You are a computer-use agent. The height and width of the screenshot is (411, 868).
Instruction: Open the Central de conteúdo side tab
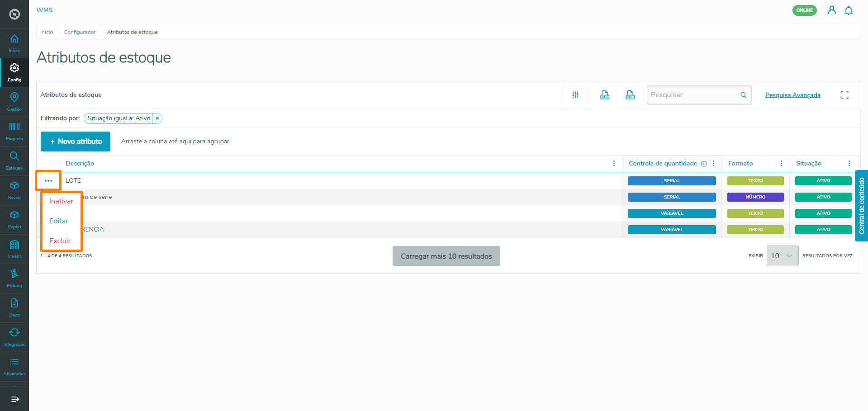pos(861,206)
